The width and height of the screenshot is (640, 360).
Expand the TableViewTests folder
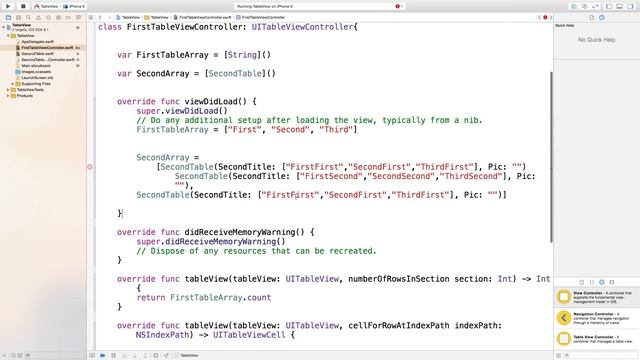point(8,90)
